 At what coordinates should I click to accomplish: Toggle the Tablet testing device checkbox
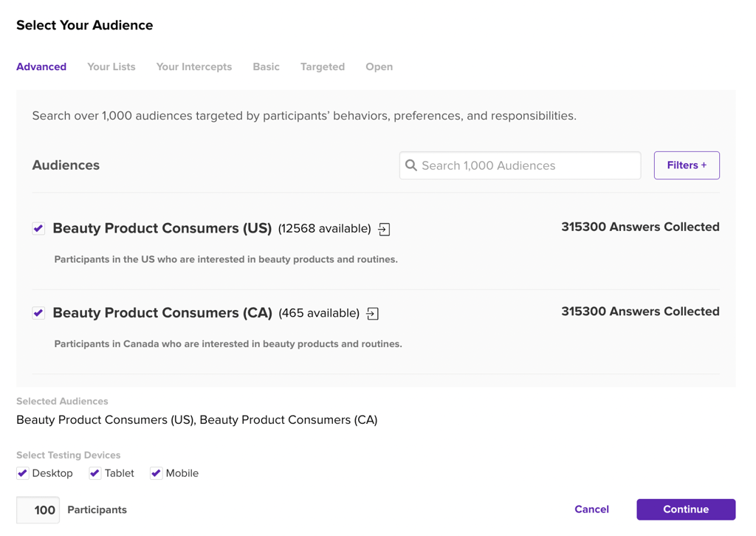point(95,473)
